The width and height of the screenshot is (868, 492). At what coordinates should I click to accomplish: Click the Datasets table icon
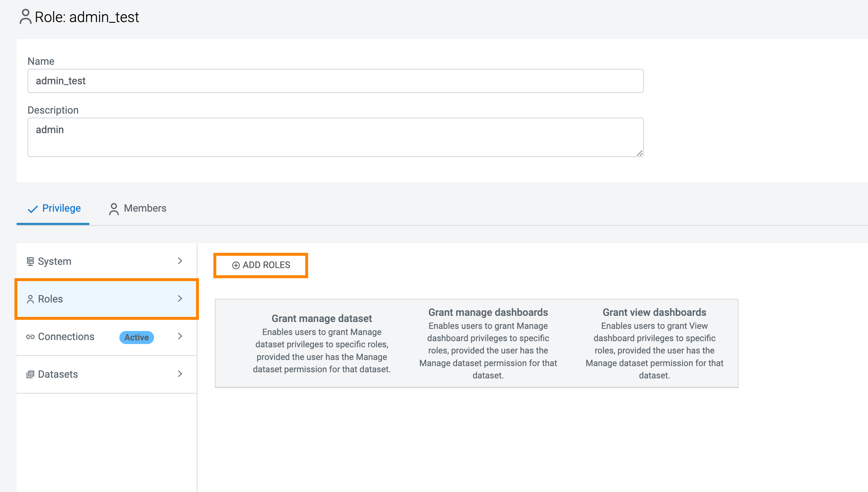coord(30,374)
